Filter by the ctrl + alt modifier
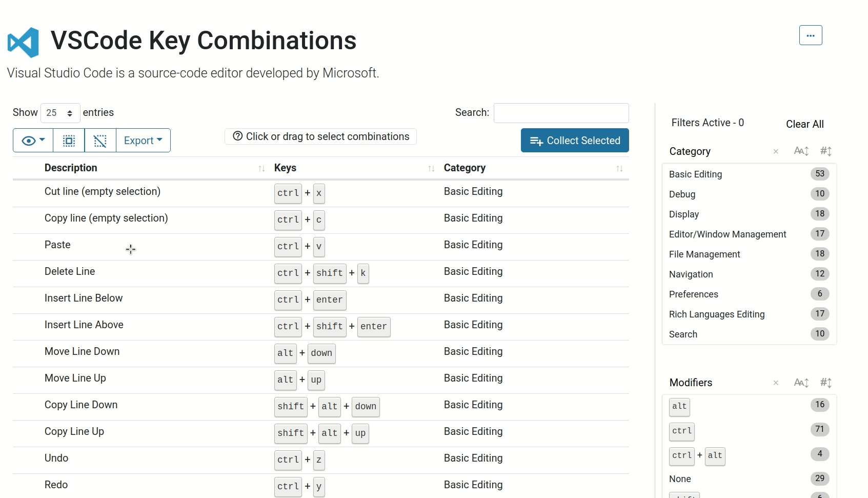 749,456
